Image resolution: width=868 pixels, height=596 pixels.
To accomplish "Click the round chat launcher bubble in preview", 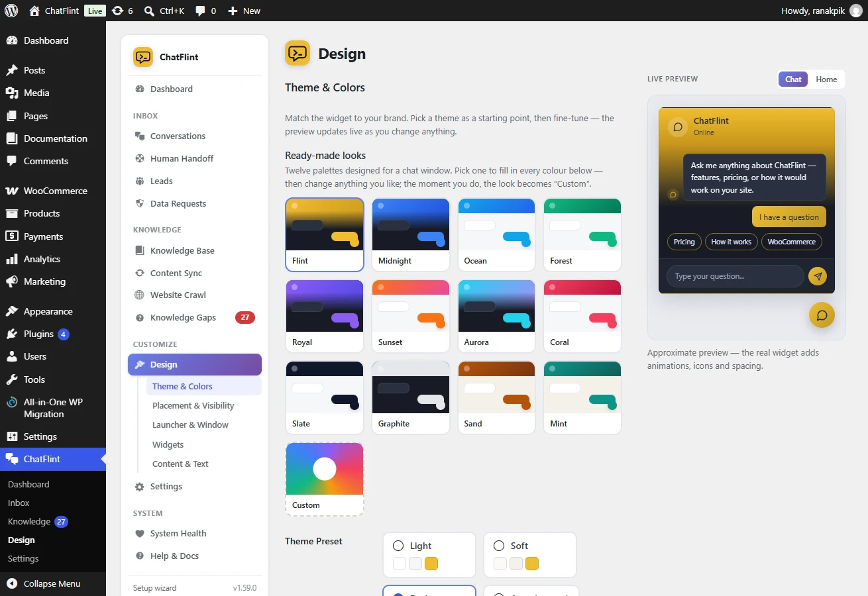I will pyautogui.click(x=822, y=315).
